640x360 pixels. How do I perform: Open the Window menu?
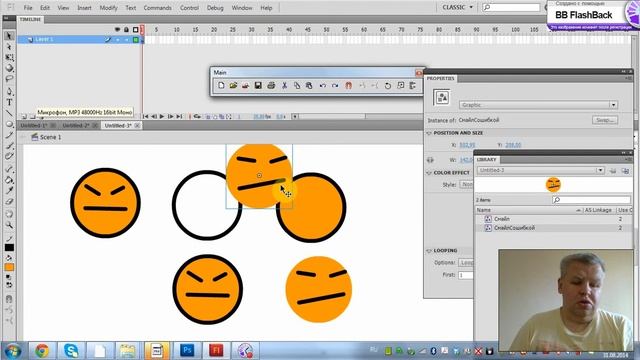point(242,8)
